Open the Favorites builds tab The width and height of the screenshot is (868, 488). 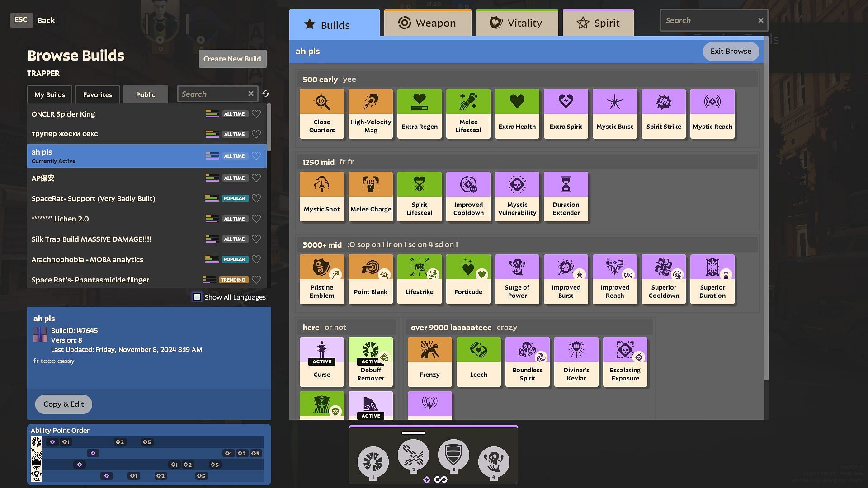coord(97,95)
